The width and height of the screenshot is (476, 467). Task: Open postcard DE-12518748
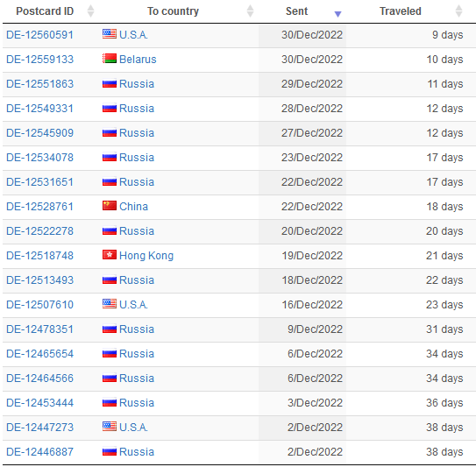click(39, 256)
